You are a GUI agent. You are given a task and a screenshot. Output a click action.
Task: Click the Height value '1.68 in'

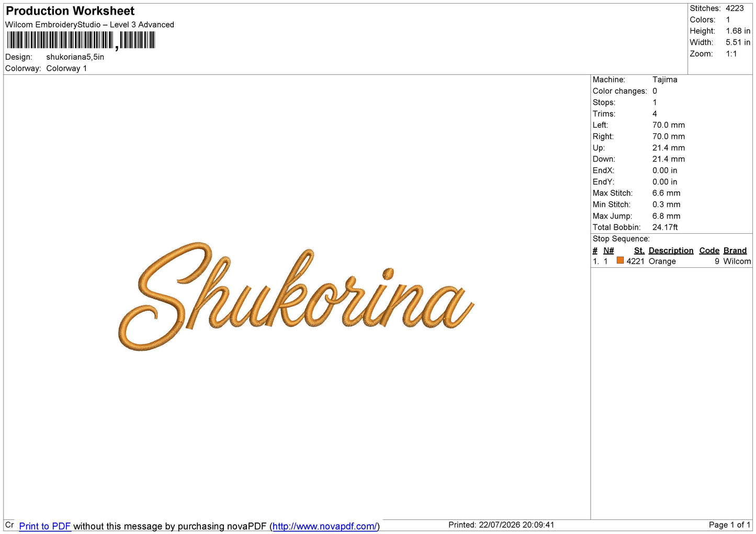coord(738,31)
